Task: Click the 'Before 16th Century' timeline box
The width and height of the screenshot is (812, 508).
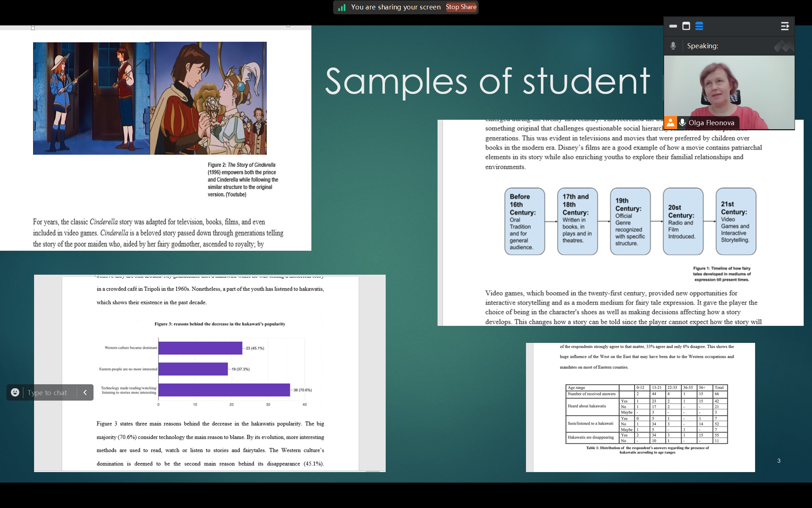Action: pos(524,221)
